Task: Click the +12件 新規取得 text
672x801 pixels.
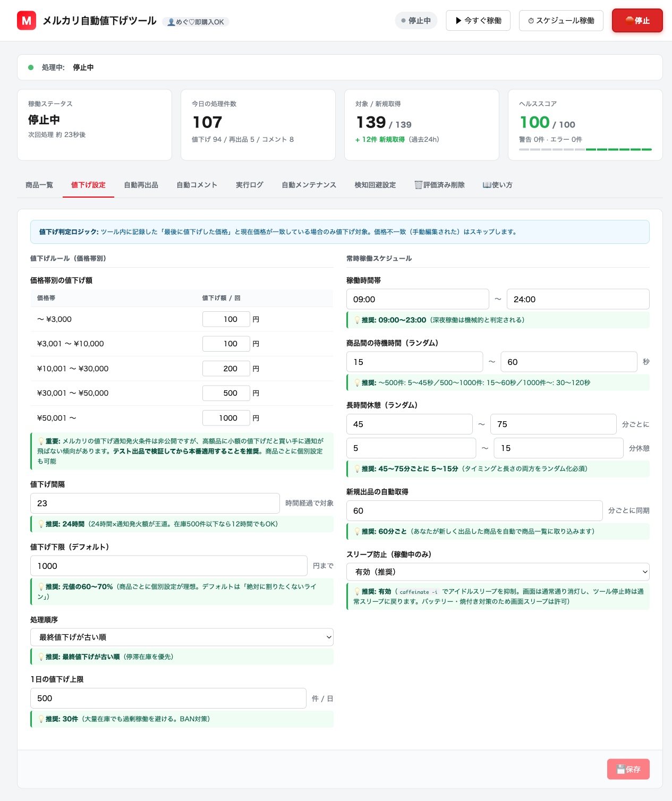Action: [x=380, y=140]
